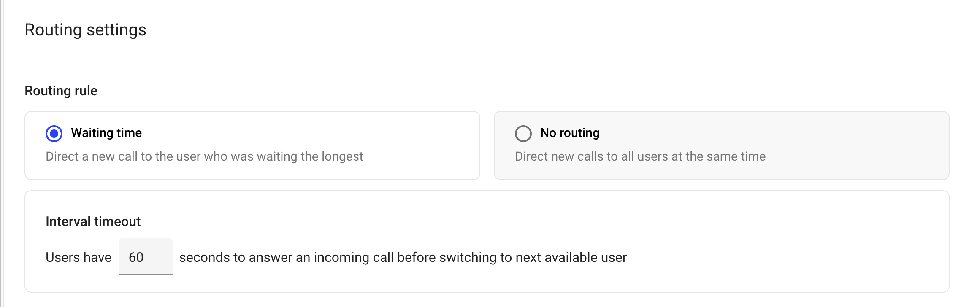
Task: Click the waiting-longest user description text
Action: [204, 156]
